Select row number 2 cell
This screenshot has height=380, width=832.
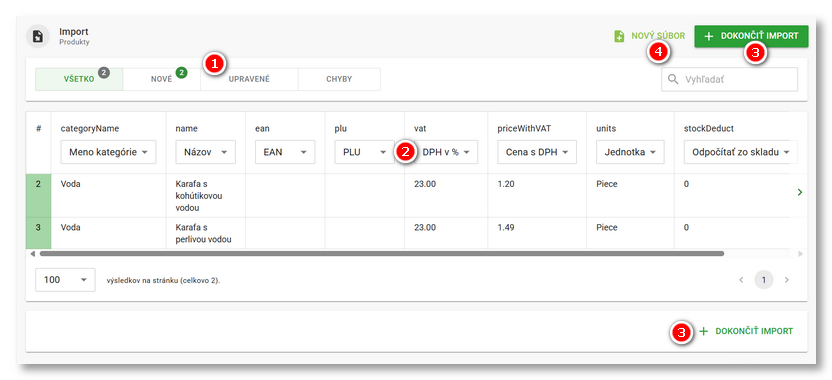coord(38,195)
